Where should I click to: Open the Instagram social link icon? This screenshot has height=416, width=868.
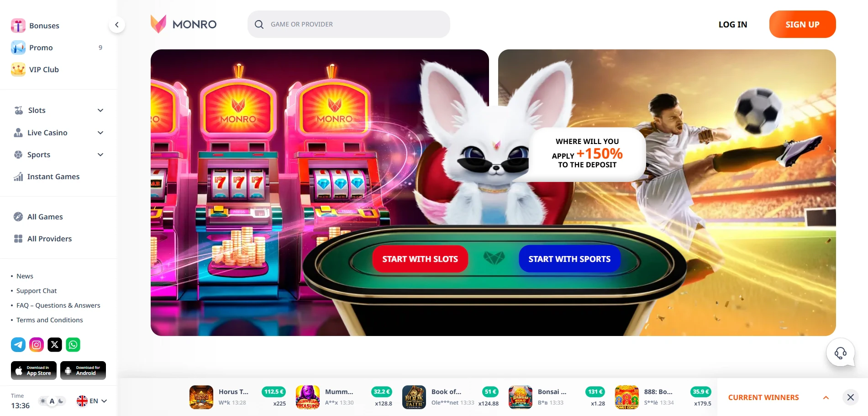point(37,345)
